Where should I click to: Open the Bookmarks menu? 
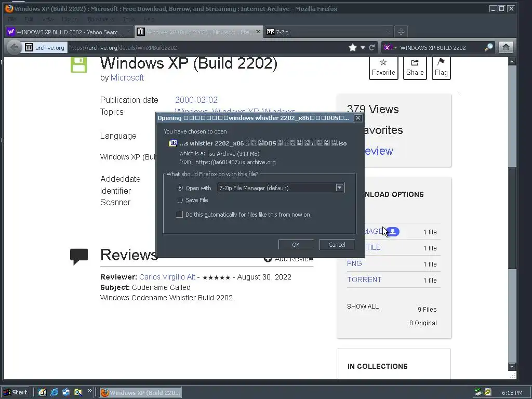[101, 19]
